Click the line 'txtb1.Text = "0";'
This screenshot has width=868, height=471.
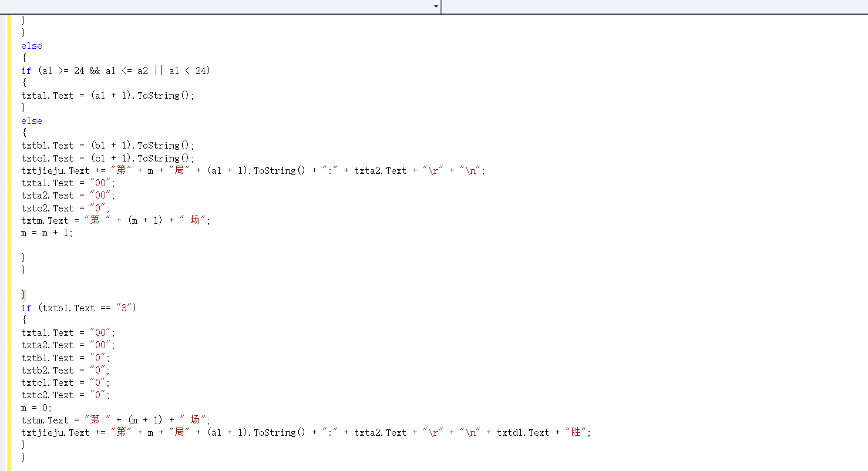click(x=66, y=358)
